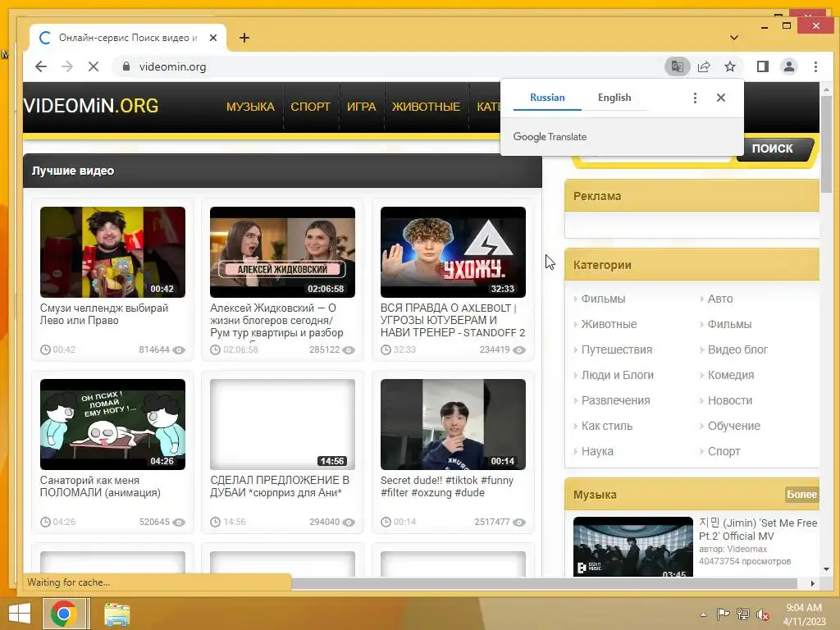View site information lock icon

pos(126,66)
